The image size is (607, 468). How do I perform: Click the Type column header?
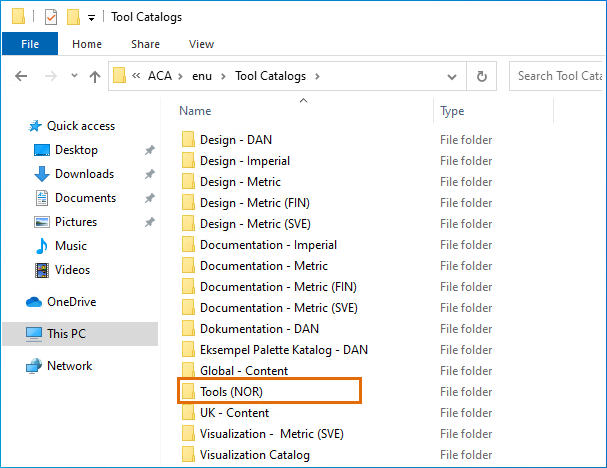click(x=452, y=111)
